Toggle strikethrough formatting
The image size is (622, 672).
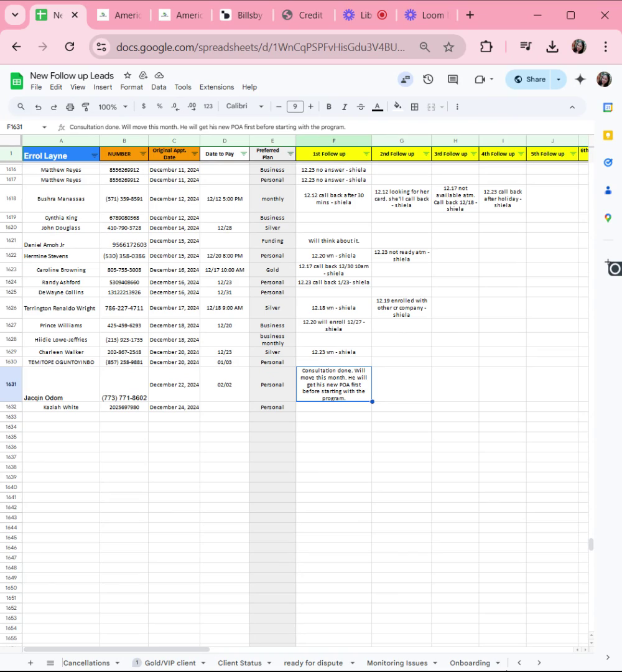coord(360,107)
